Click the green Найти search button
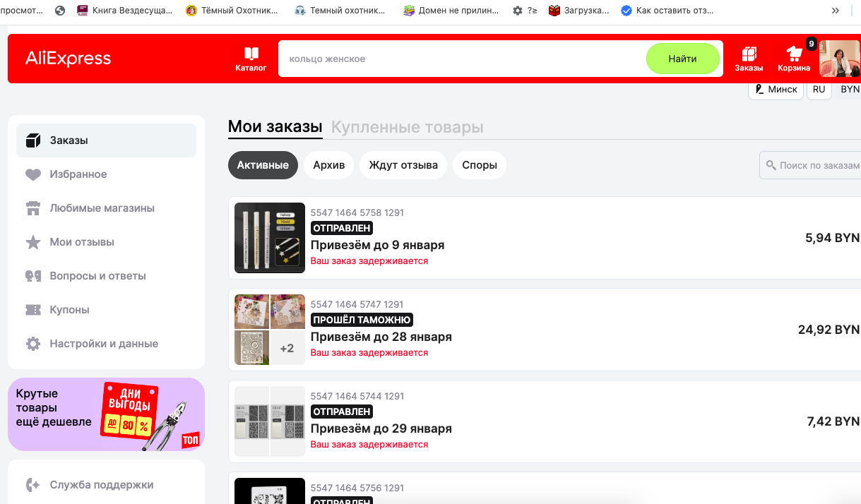861x504 pixels. 682,59
